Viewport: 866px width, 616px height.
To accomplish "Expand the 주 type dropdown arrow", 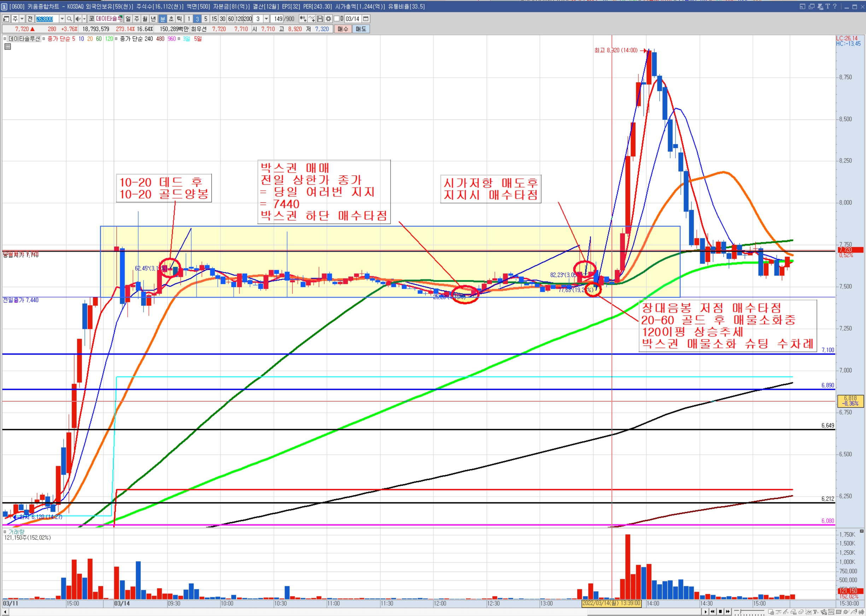I will (22, 19).
